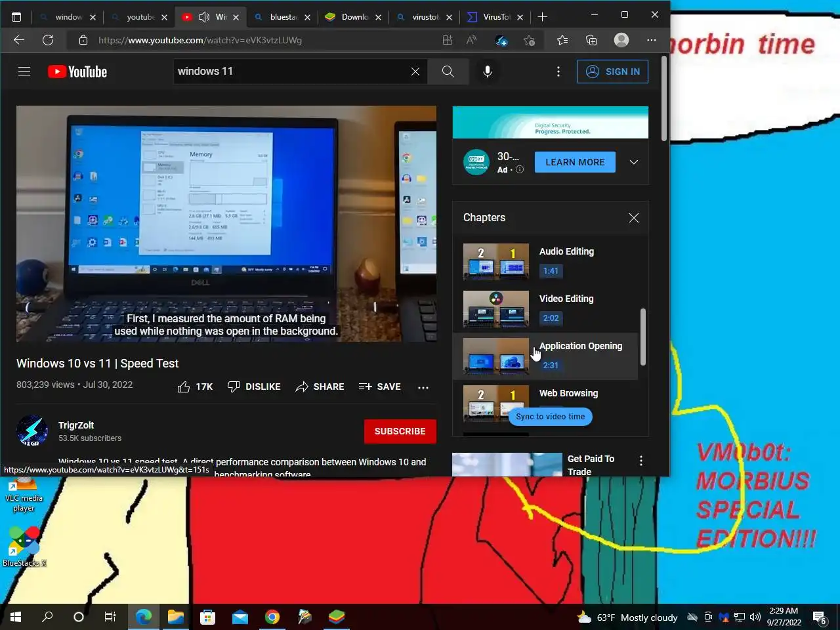
Task: Click the ESET ad banner image
Action: click(x=551, y=122)
